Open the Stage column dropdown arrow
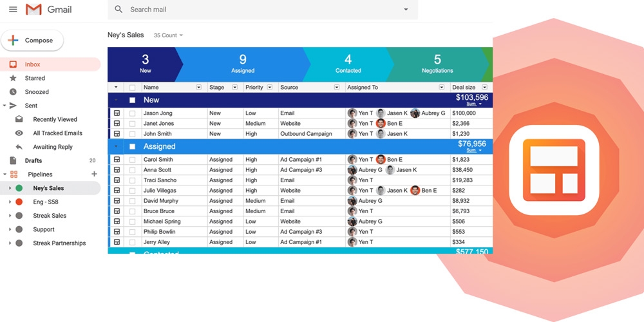 pyautogui.click(x=234, y=88)
